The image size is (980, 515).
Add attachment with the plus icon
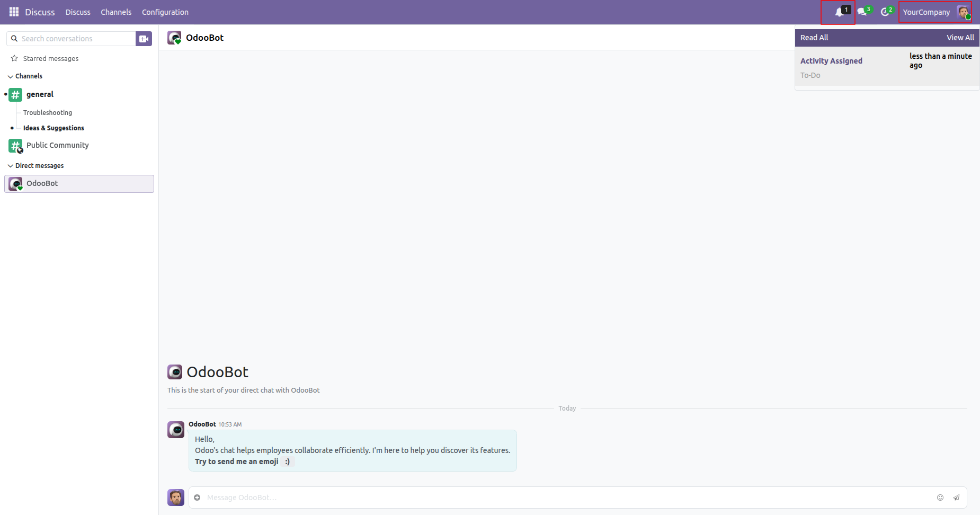(197, 498)
